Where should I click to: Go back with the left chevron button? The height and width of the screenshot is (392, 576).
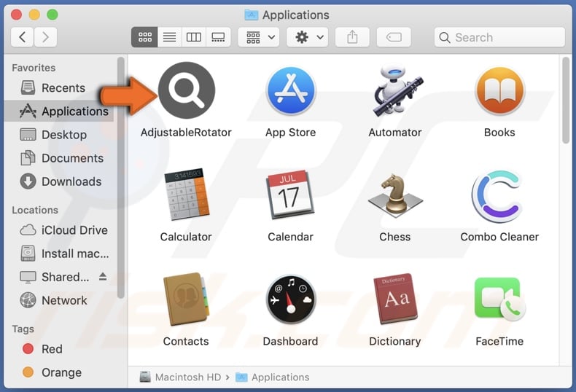point(23,37)
